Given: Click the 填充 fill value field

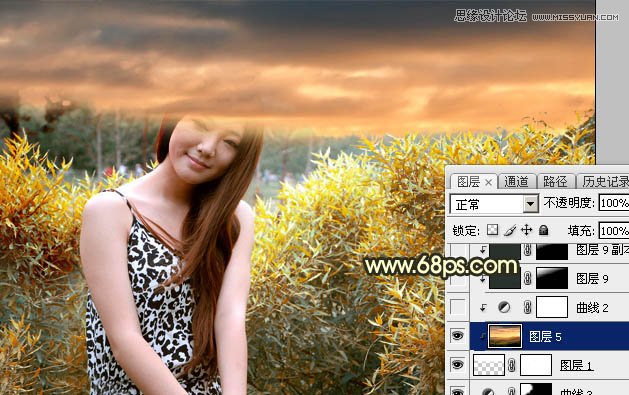Looking at the screenshot, I should pos(614,231).
